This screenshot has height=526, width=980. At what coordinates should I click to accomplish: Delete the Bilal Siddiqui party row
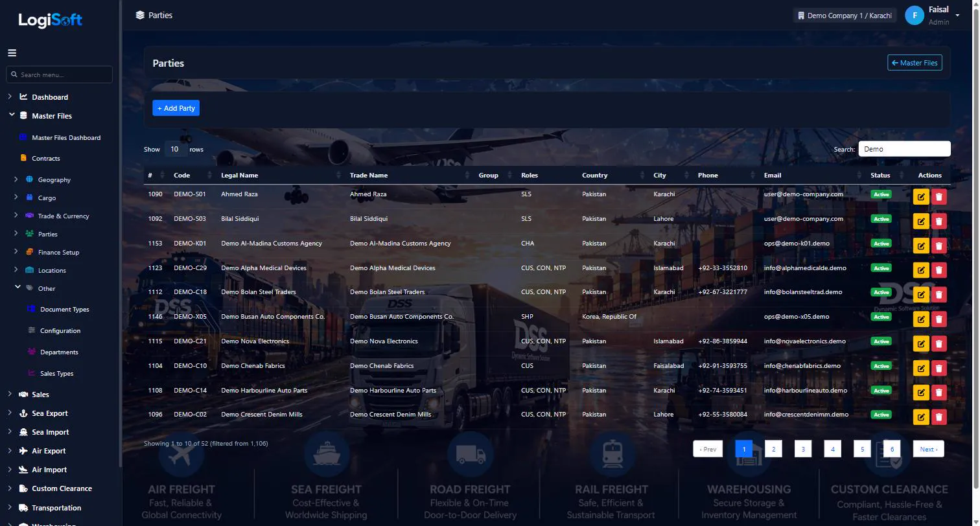[939, 222]
